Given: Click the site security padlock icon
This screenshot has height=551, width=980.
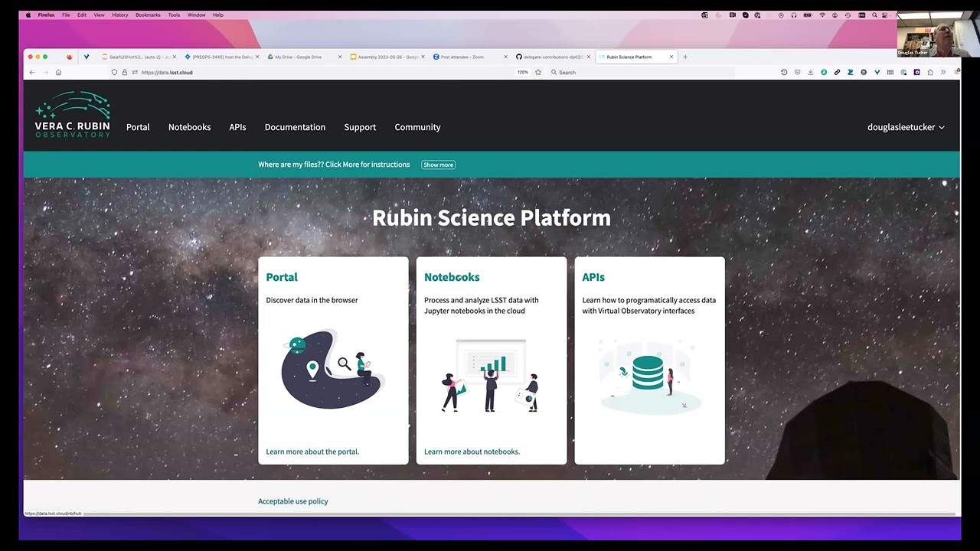Looking at the screenshot, I should coord(124,72).
